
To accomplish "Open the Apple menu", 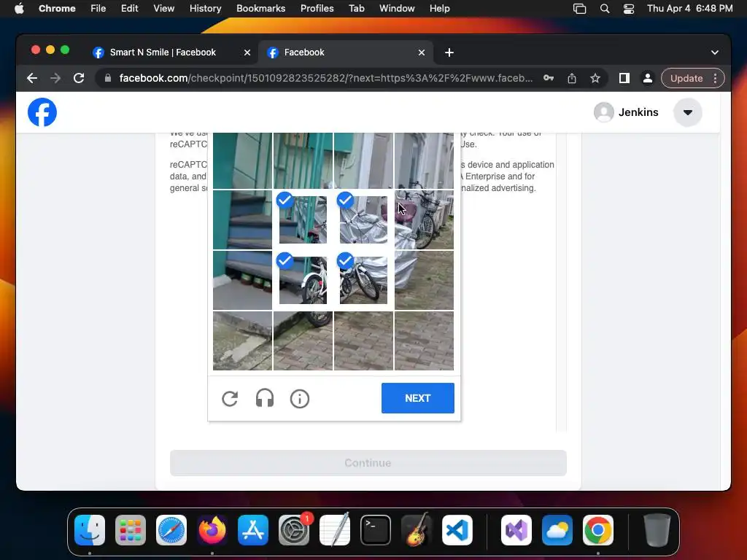I will tap(19, 9).
